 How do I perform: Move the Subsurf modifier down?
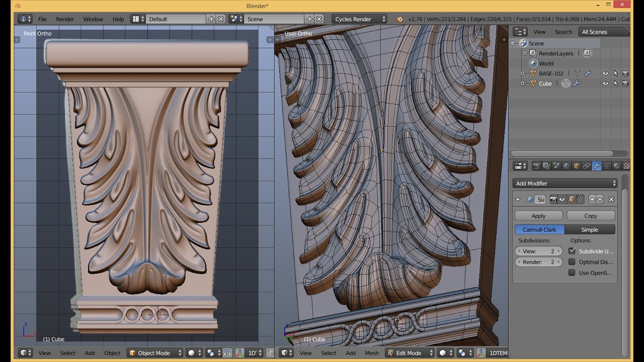pyautogui.click(x=600, y=200)
